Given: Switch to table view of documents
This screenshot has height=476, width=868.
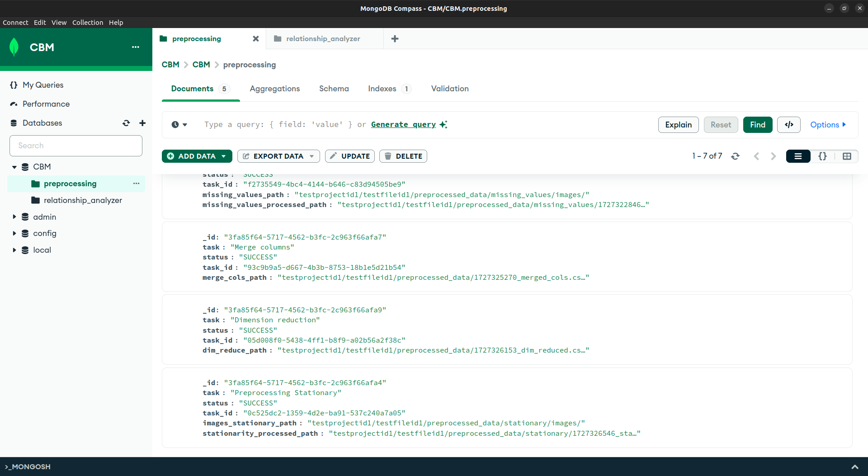Looking at the screenshot, I should click(x=847, y=156).
